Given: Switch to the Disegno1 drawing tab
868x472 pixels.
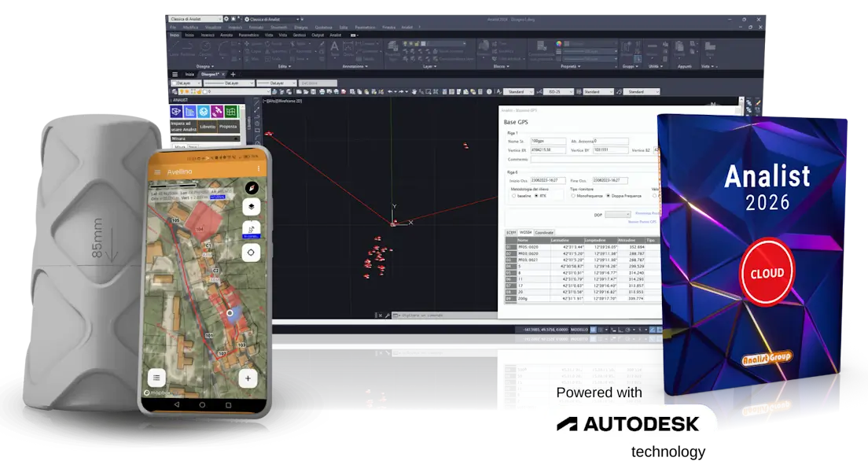Looking at the screenshot, I should (x=211, y=74).
